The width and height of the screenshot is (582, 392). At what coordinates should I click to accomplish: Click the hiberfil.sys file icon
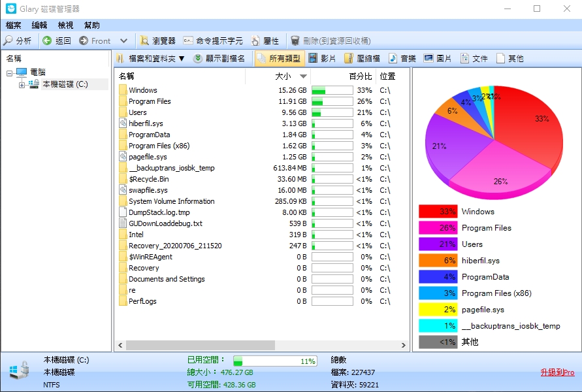point(123,123)
